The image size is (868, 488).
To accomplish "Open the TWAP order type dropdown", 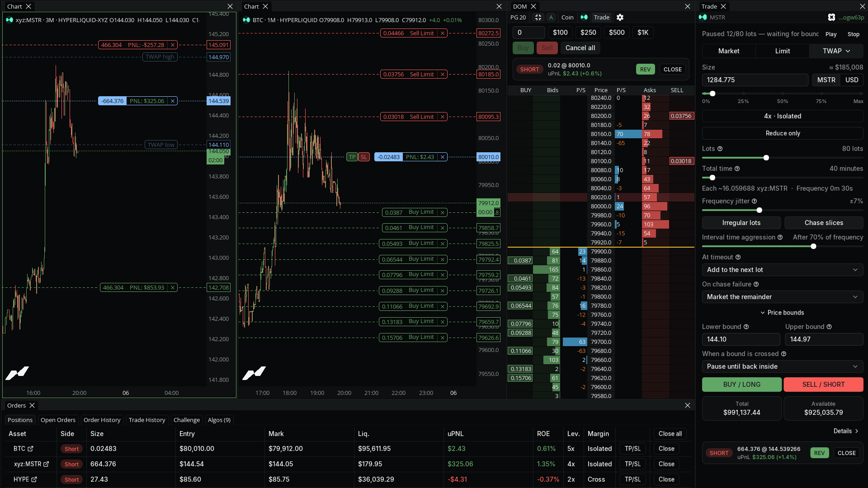I will [x=836, y=51].
